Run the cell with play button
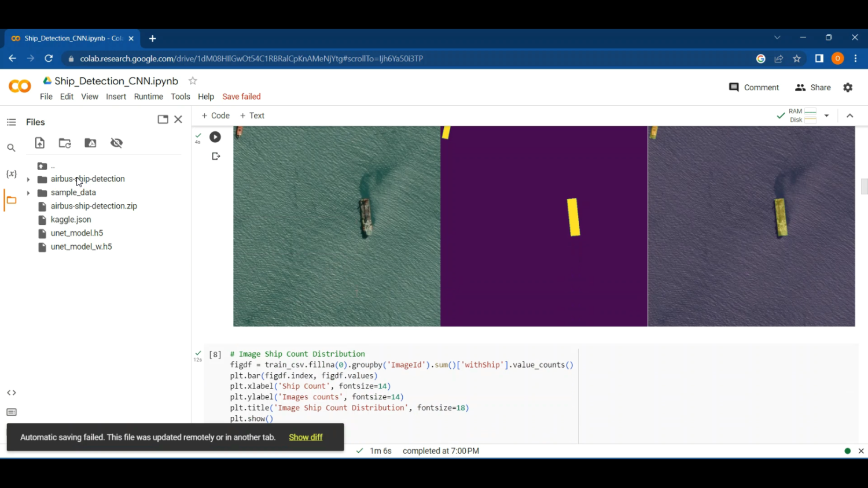 pos(215,137)
